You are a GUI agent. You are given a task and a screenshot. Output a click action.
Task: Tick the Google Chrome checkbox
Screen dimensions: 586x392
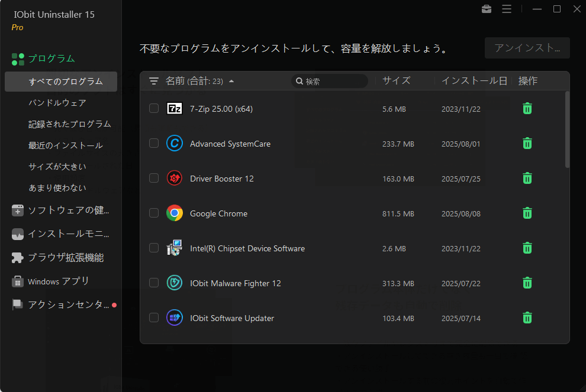(x=153, y=213)
